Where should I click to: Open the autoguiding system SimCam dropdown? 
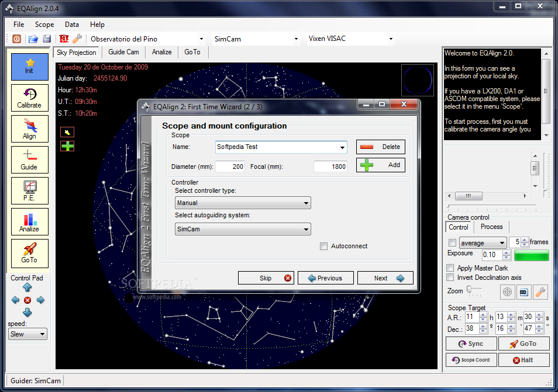(x=243, y=229)
